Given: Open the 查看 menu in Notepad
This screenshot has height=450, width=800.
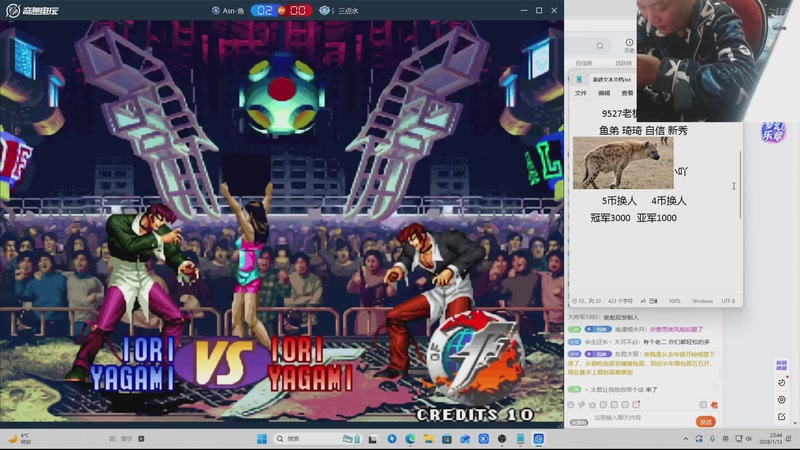Looking at the screenshot, I should click(x=627, y=93).
